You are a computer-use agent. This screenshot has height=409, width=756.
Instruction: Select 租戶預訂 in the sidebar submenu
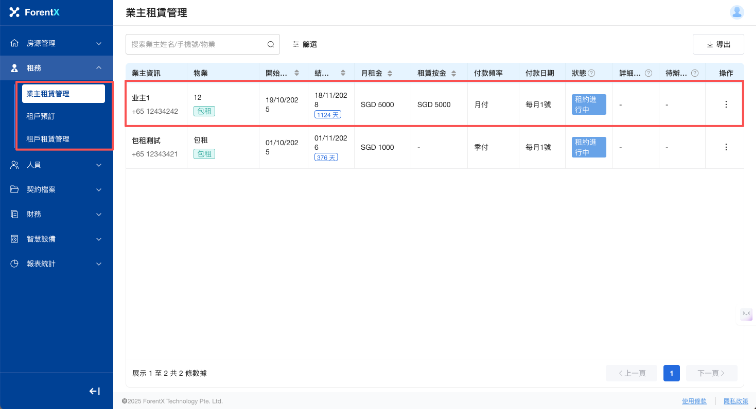point(40,116)
